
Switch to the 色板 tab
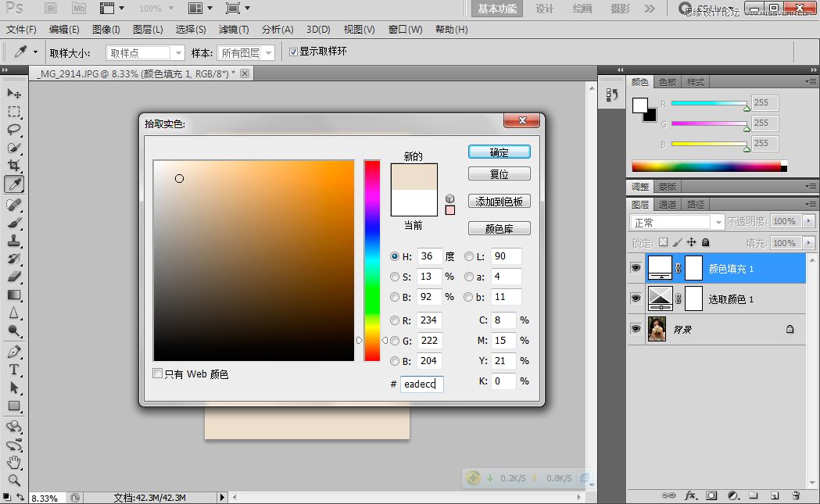(x=668, y=82)
